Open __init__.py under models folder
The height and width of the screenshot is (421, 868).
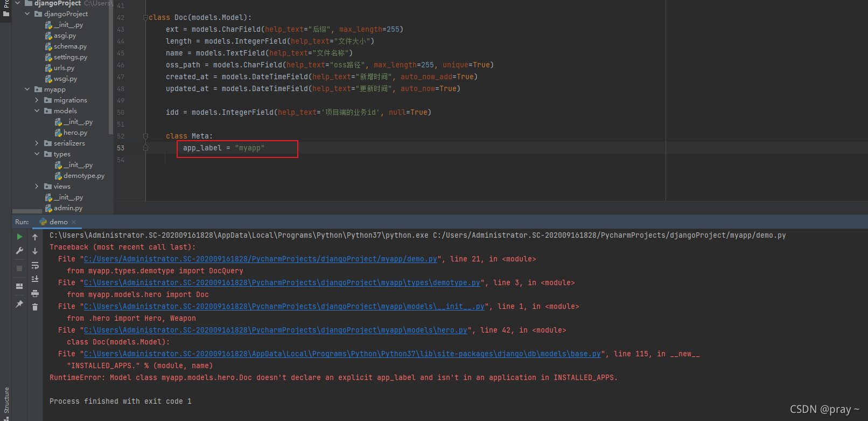tap(78, 122)
